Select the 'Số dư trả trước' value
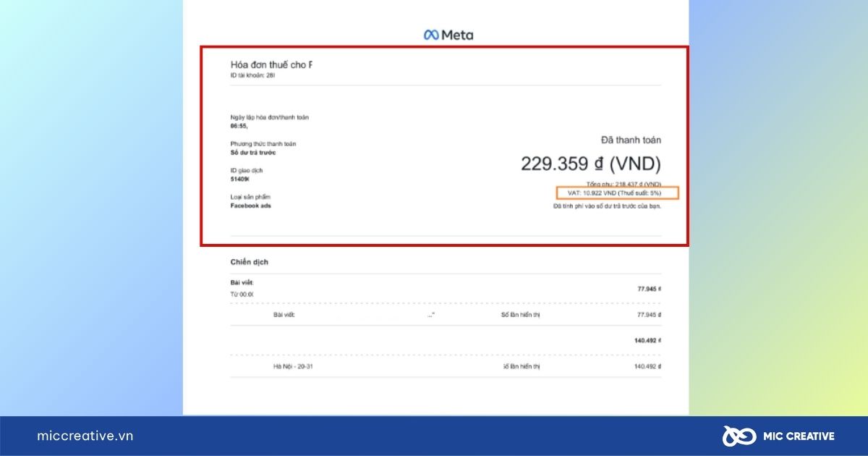Screen dimensions: 868x456 pyautogui.click(x=253, y=152)
